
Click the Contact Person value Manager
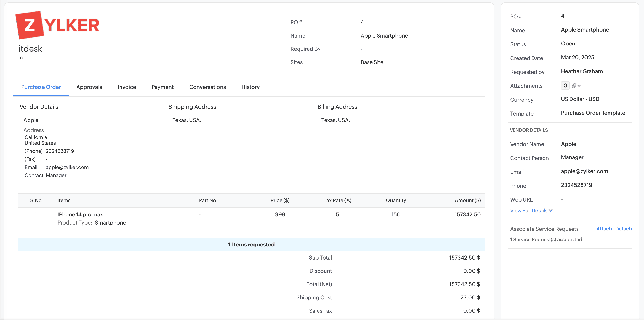[572, 157]
